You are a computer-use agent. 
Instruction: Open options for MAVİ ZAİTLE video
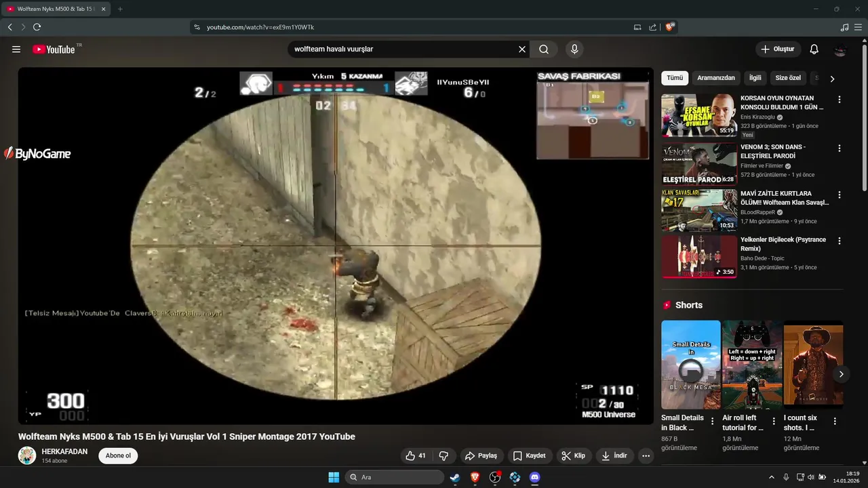(x=840, y=195)
